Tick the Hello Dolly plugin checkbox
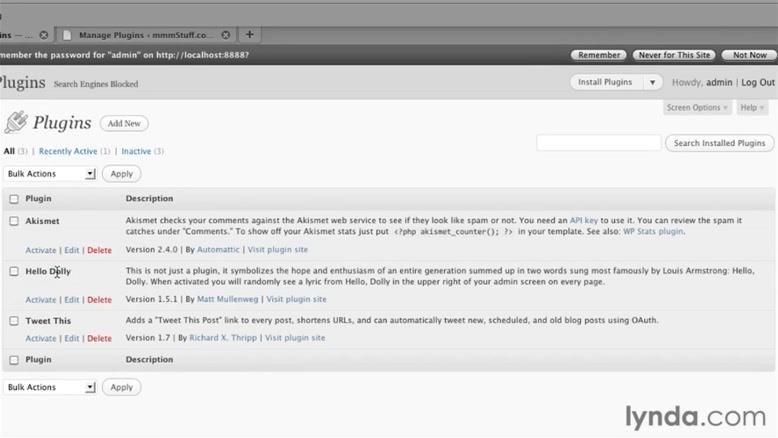 [14, 271]
